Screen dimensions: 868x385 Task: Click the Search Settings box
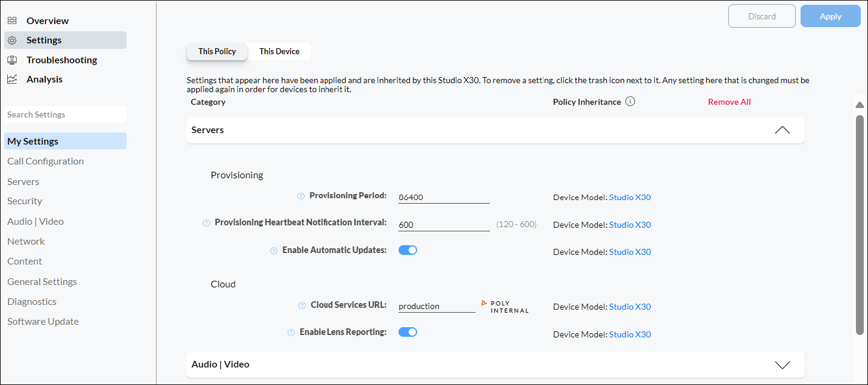(x=65, y=114)
